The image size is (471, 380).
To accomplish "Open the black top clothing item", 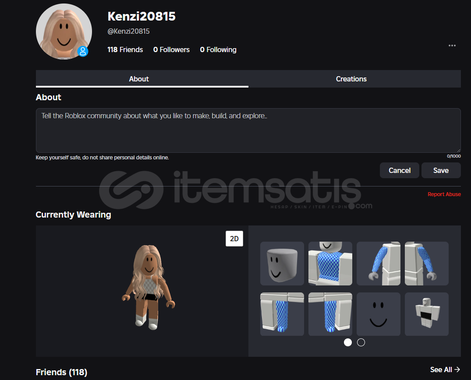I will pos(427,314).
